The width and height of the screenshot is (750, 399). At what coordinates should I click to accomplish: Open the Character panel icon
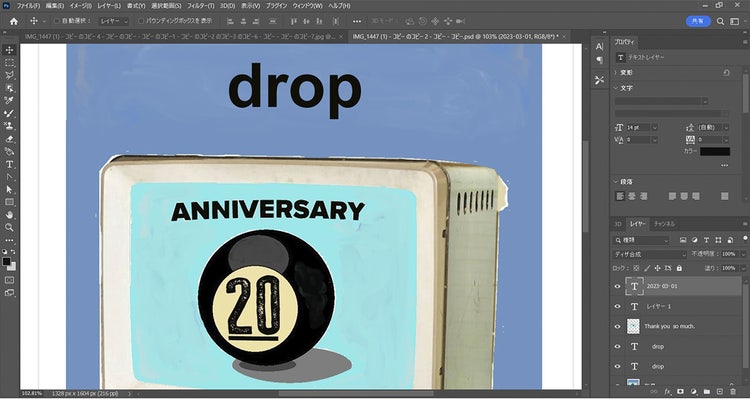point(599,47)
